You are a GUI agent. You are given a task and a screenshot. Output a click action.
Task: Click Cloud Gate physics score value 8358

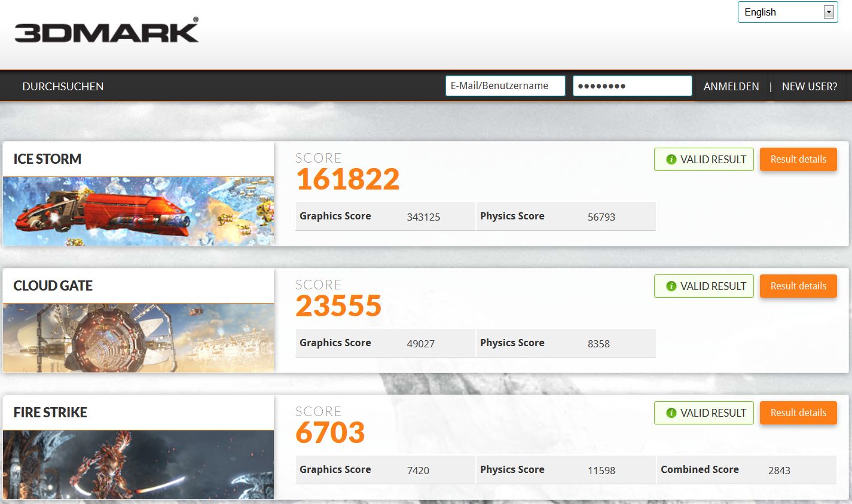(x=598, y=344)
